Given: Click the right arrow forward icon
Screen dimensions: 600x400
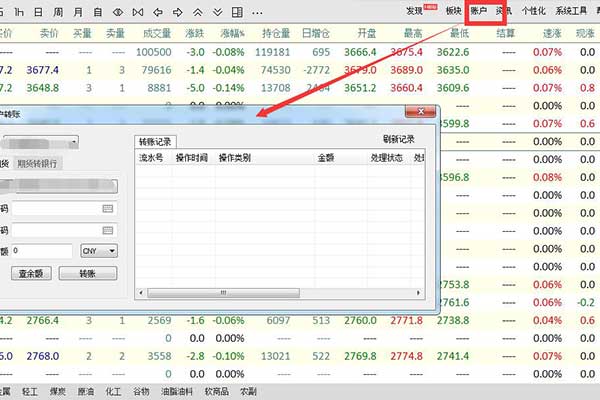Looking at the screenshot, I should 178,12.
